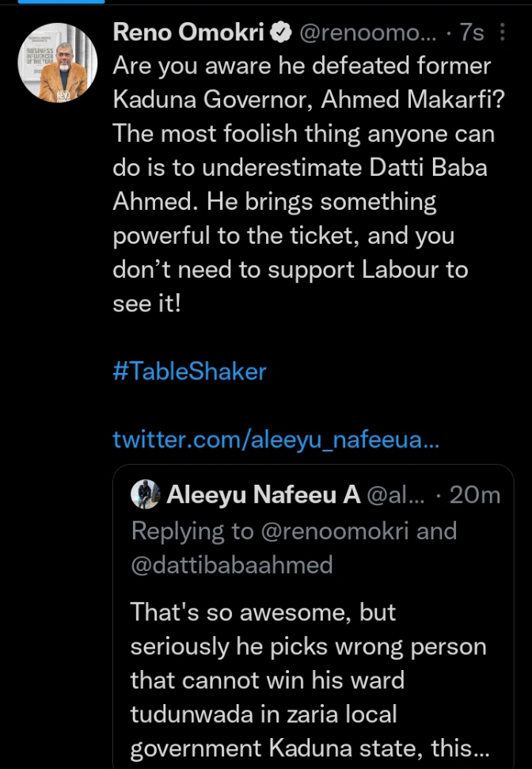
Task: Open the #TableShaker hashtag
Action: [190, 371]
